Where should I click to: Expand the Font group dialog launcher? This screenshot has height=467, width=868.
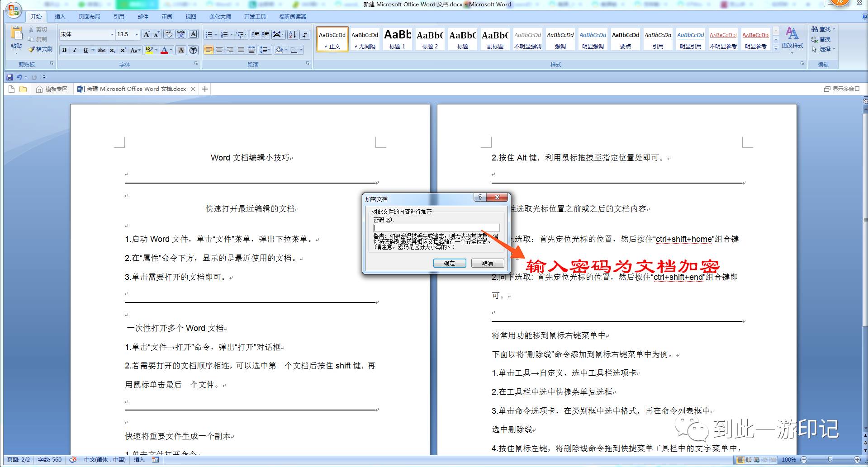[x=196, y=64]
